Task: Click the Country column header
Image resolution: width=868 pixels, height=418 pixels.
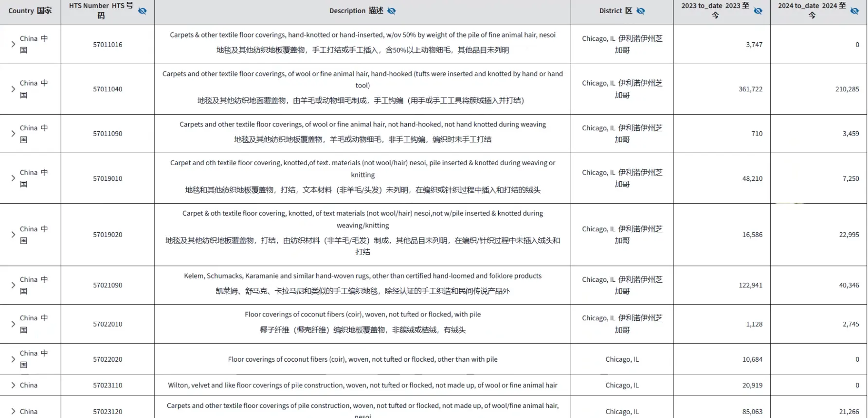Action: click(x=30, y=11)
